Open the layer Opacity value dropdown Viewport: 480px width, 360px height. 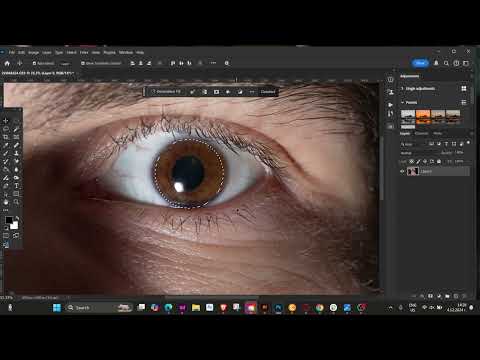459,153
